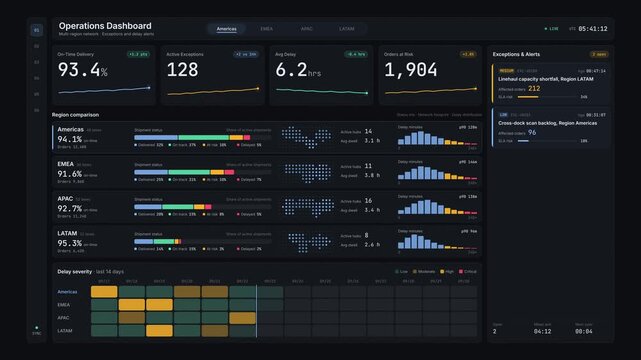This screenshot has height=360, width=641.
Task: Click the SYNC status indicator in sidebar
Action: (37, 331)
